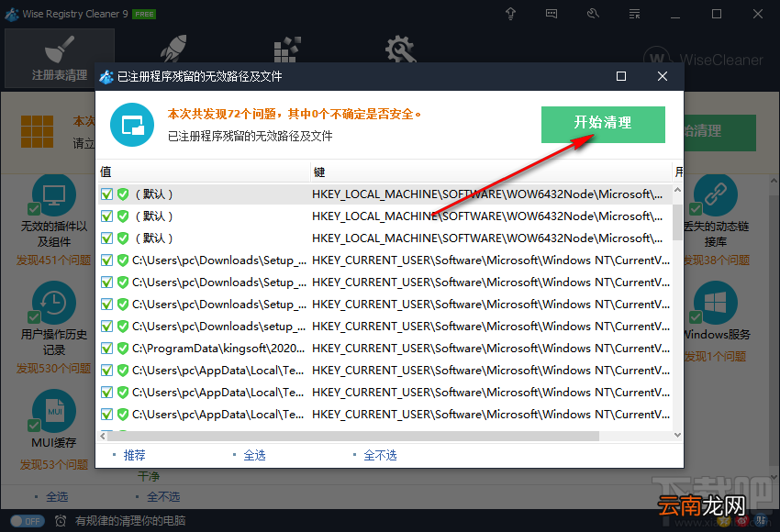Uncheck checkbox of C:\ProgramData\kingsoft row
The height and width of the screenshot is (532, 780).
106,348
